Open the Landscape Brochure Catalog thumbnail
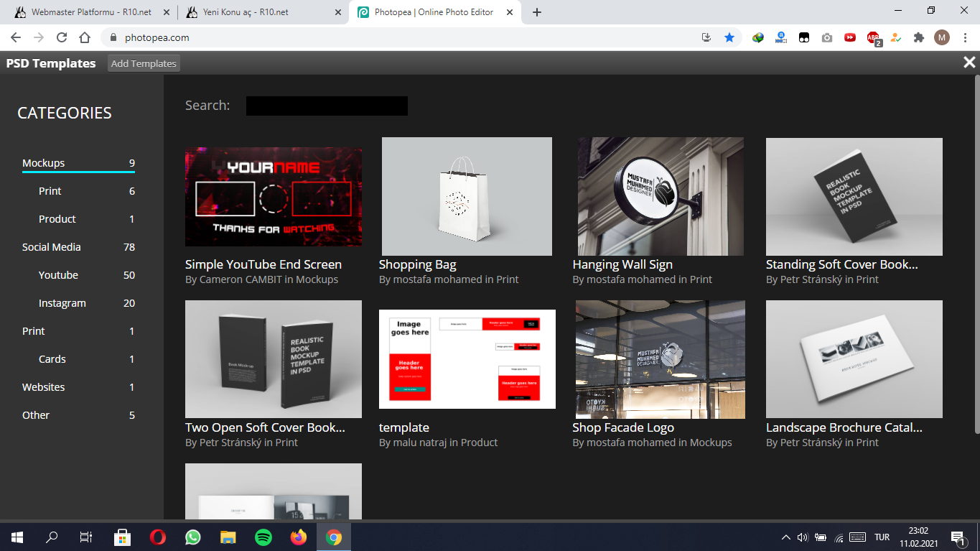The width and height of the screenshot is (980, 551). pos(854,359)
